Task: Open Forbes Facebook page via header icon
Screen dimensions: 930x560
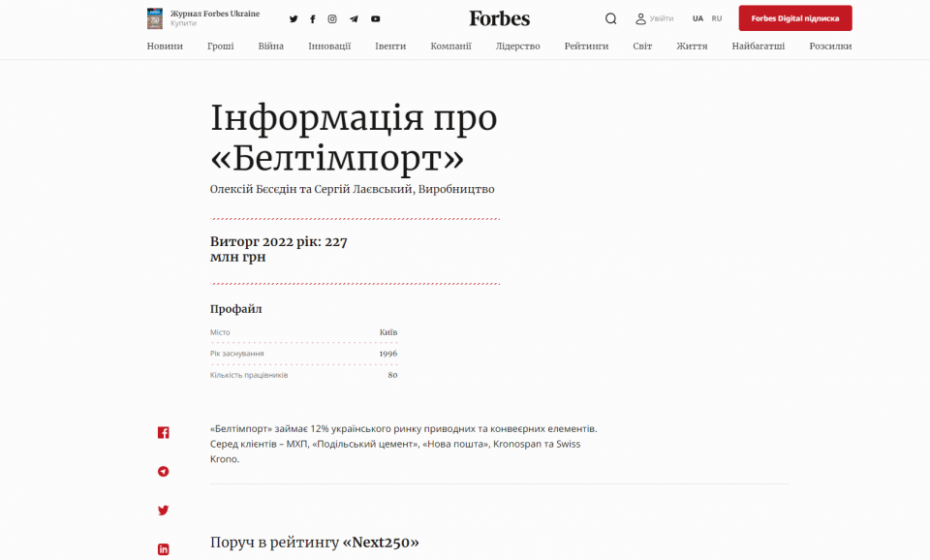Action: [312, 18]
